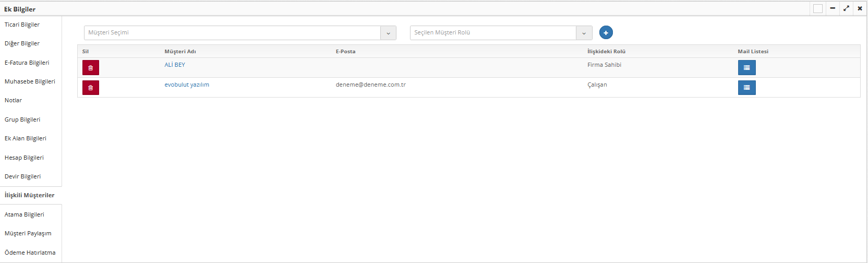
Task: Open the Ödeme Hatırlatma tab
Action: coord(30,253)
